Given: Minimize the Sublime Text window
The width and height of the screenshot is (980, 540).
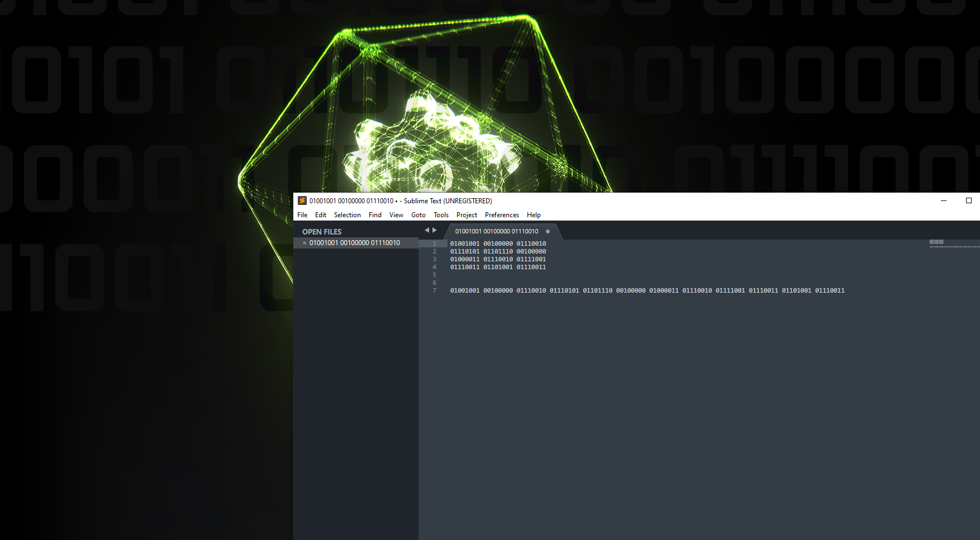Looking at the screenshot, I should click(x=944, y=200).
